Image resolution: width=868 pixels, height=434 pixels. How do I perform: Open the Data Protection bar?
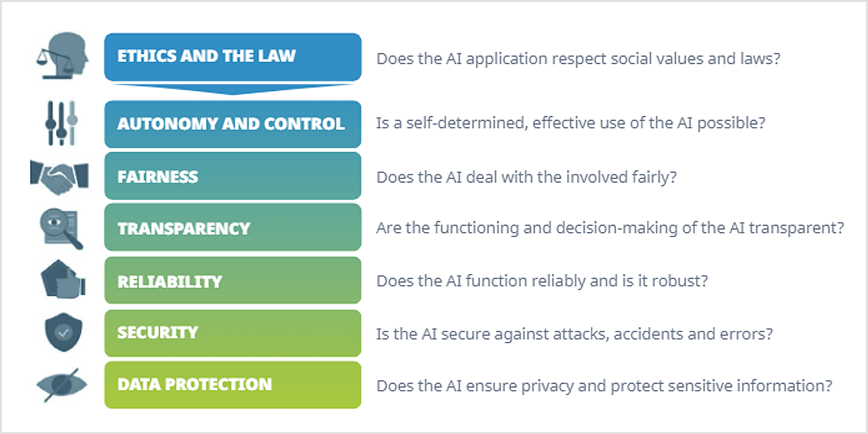[233, 385]
